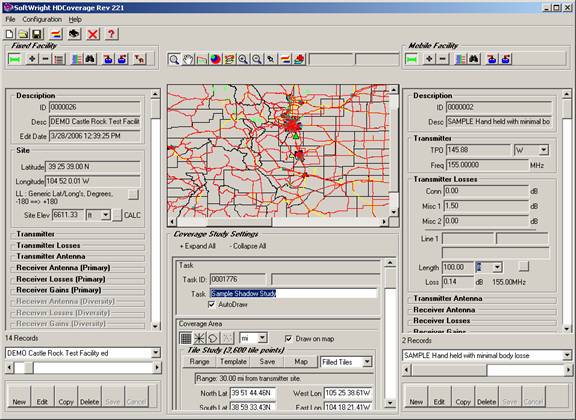The width and height of the screenshot is (576, 420).
Task: Open the Help menu
Action: (75, 19)
